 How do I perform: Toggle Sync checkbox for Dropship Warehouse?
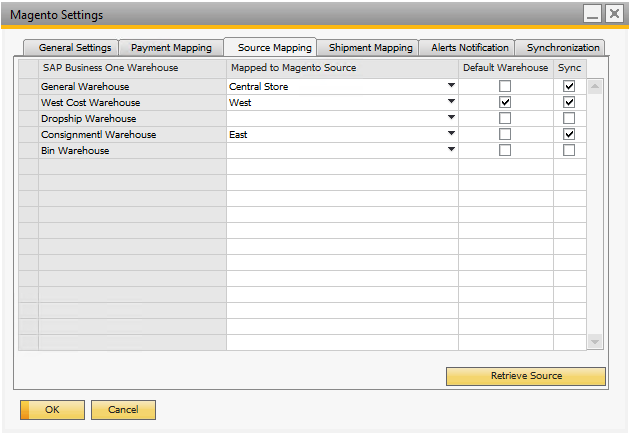tap(569, 118)
